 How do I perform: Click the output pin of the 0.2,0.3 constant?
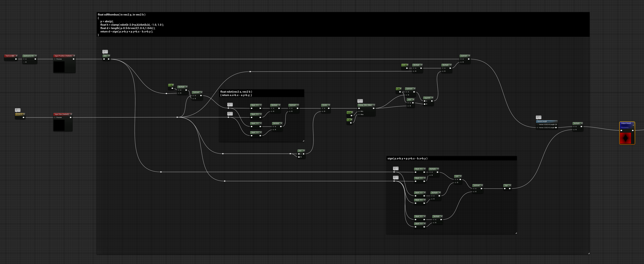24,118
